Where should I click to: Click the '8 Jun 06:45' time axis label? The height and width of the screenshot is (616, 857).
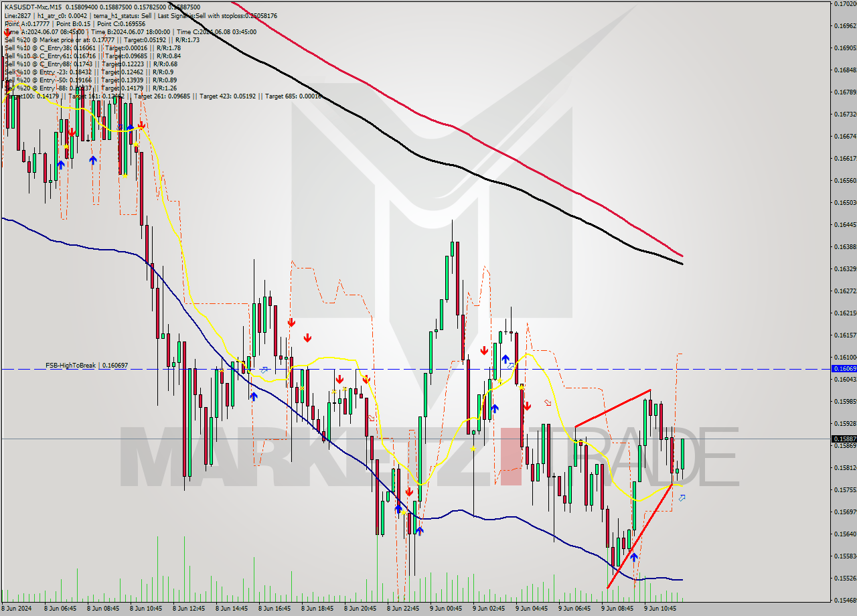click(60, 609)
